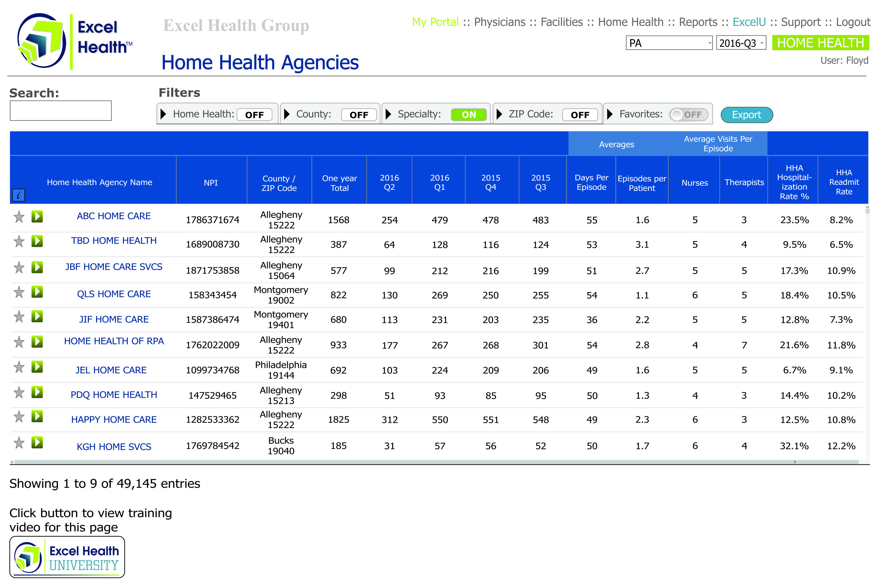
Task: Open the PA state dropdown
Action: (669, 43)
